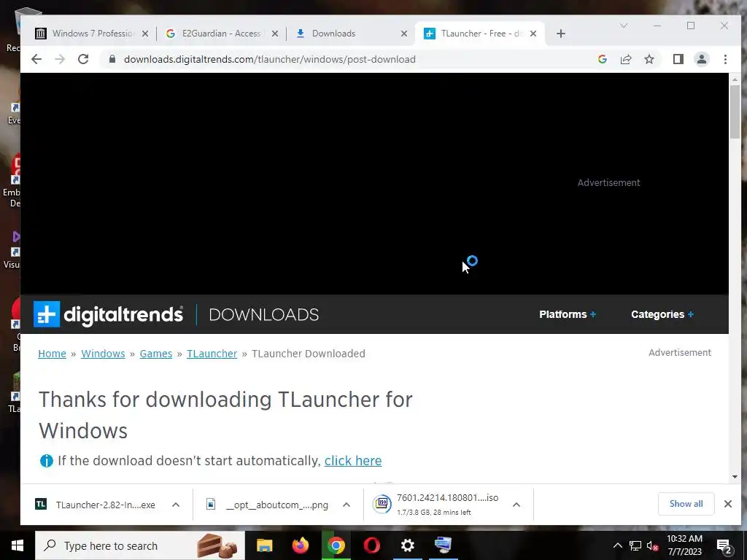Open the TLauncher breadcrumb link
The image size is (747, 560).
[x=212, y=354]
